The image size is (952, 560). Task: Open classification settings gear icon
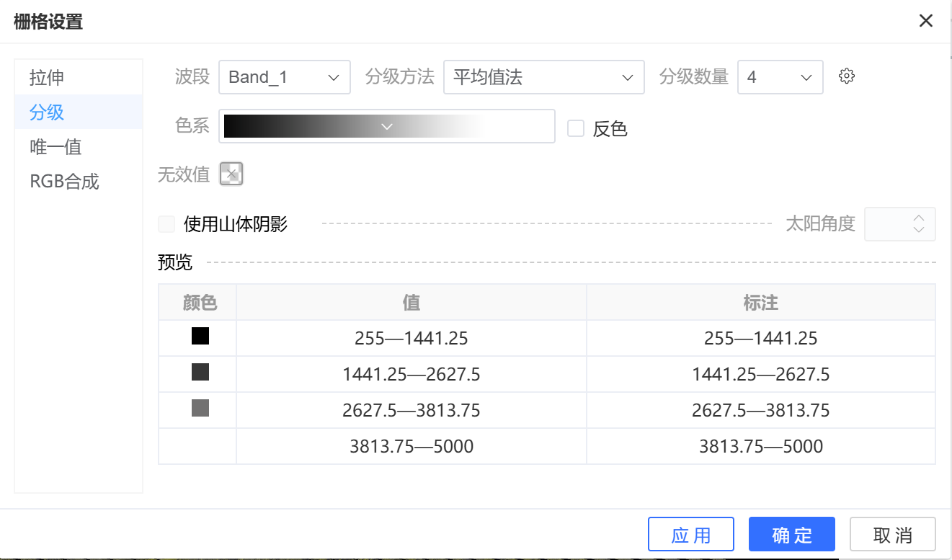click(x=847, y=76)
